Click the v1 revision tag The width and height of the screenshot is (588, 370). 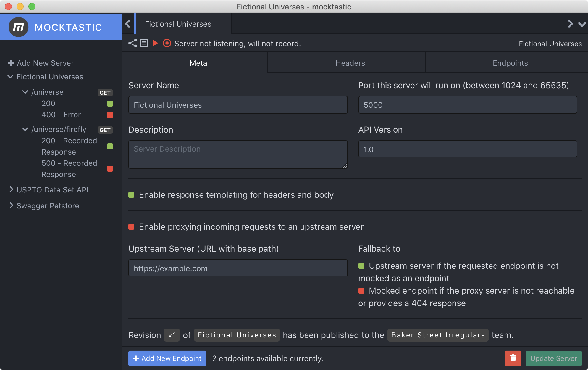pos(172,335)
